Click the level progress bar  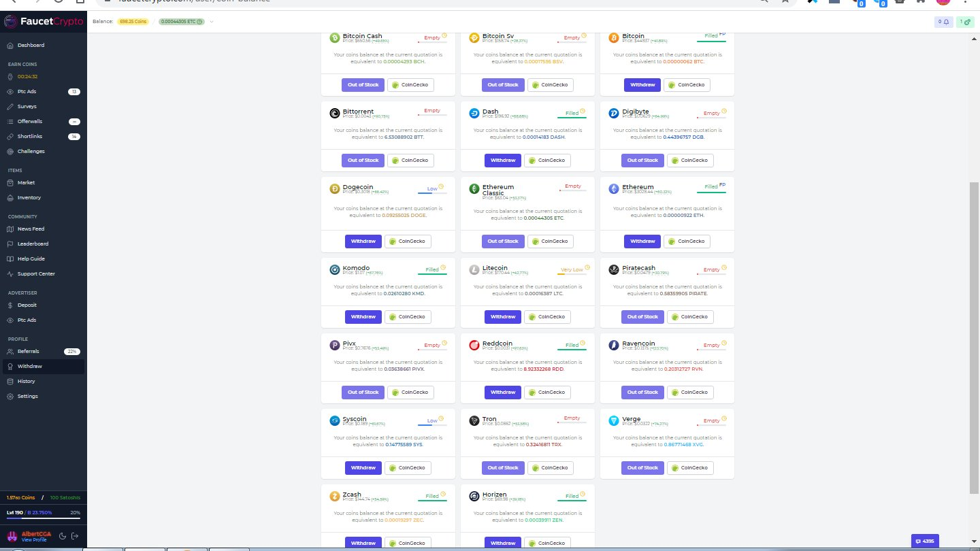point(44,519)
